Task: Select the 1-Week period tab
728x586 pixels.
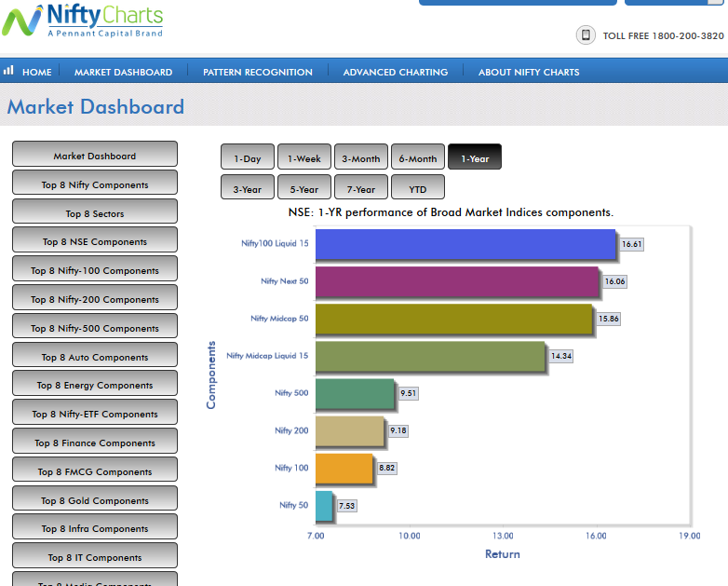Action: (304, 157)
